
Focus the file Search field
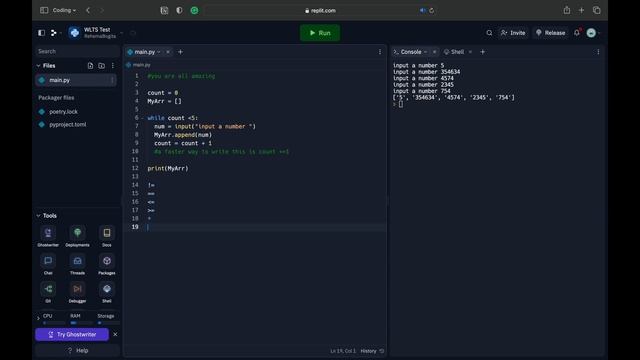point(77,51)
